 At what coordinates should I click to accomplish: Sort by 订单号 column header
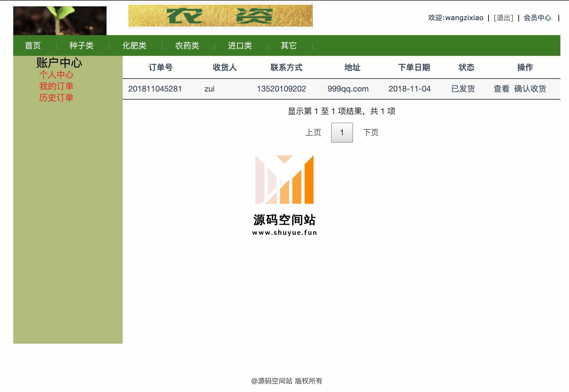[161, 67]
